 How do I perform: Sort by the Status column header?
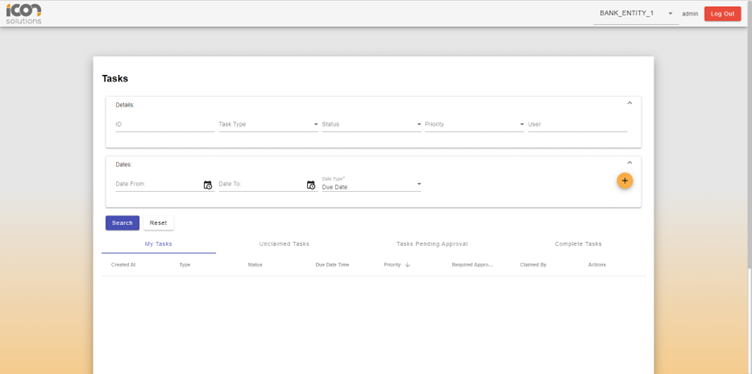[255, 265]
